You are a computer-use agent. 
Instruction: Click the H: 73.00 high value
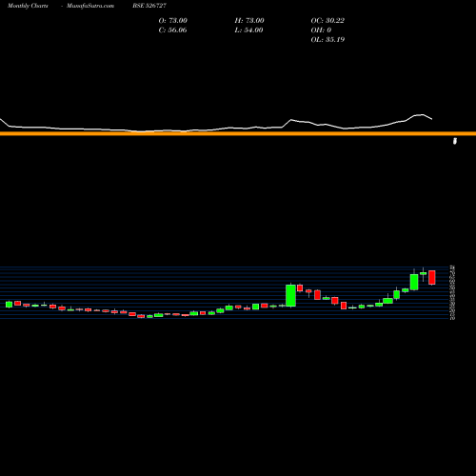pos(249,21)
